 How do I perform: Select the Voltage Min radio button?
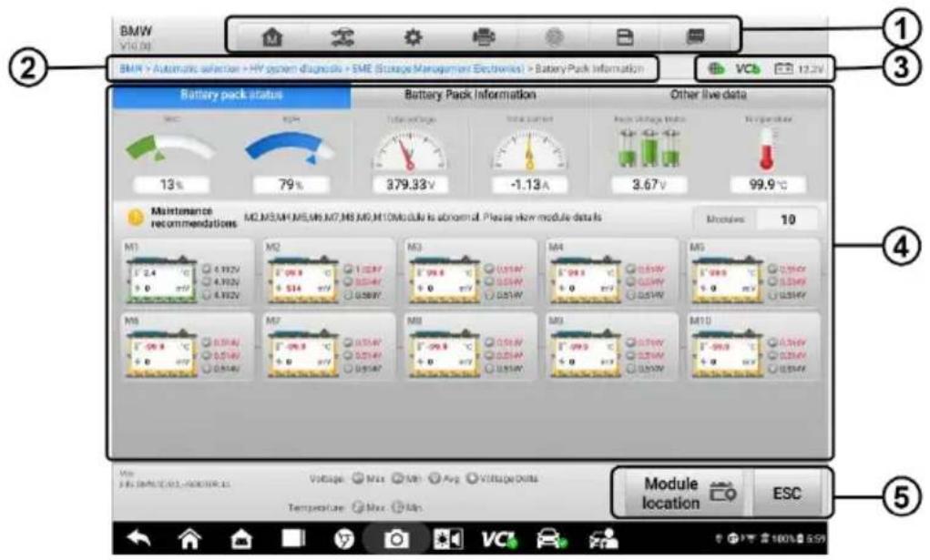tap(397, 478)
